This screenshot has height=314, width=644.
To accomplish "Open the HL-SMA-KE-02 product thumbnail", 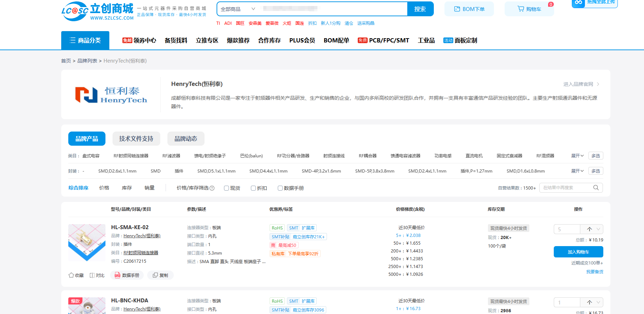I will pos(87,243).
